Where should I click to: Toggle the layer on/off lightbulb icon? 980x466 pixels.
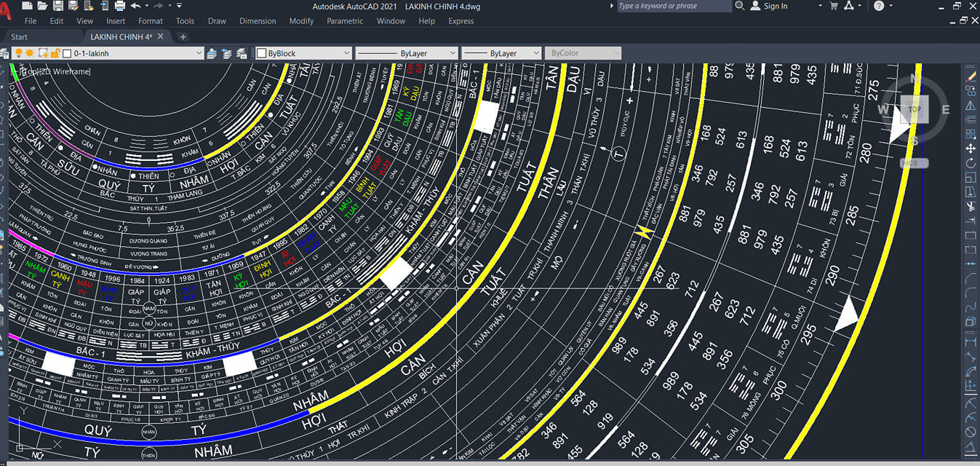tap(19, 53)
